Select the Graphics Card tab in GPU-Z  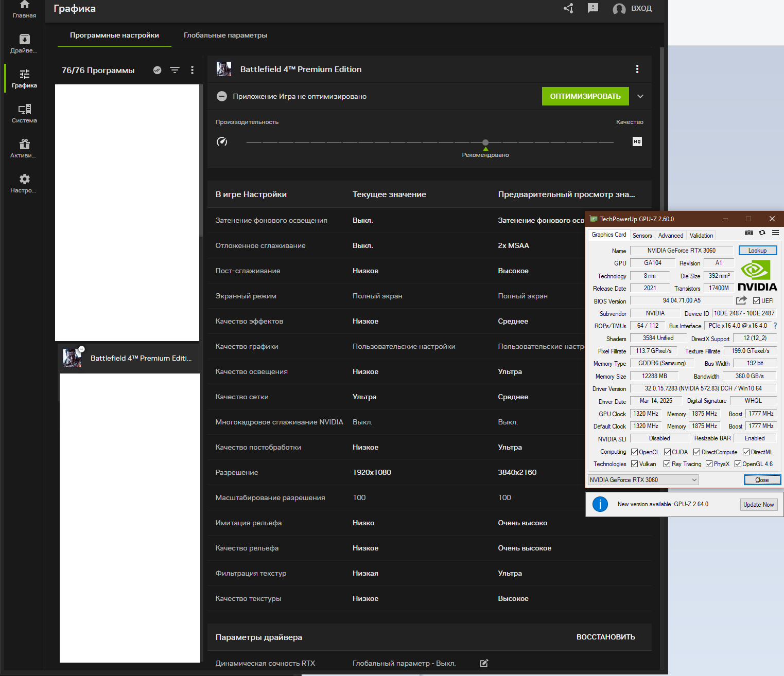609,235
